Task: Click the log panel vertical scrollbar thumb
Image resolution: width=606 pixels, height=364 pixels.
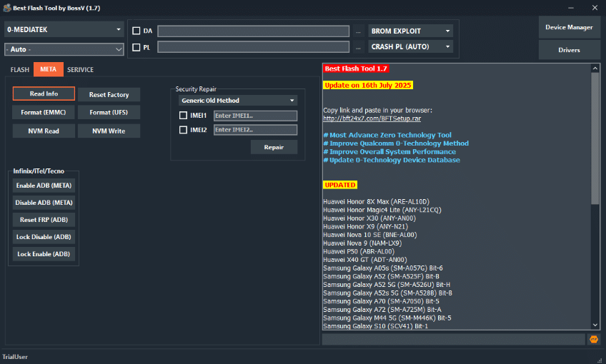Action: click(595, 136)
